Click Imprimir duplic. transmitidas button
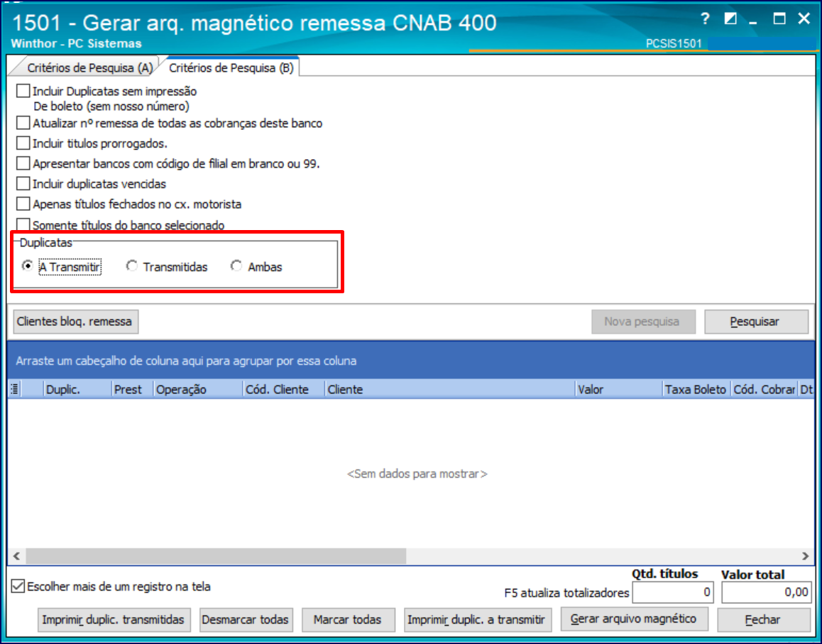 114,620
